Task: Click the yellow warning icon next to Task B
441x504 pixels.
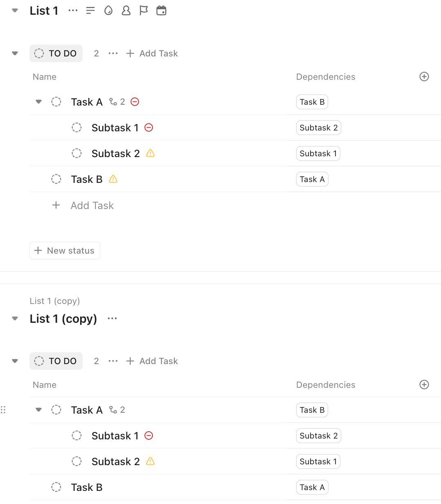Action: tap(113, 179)
